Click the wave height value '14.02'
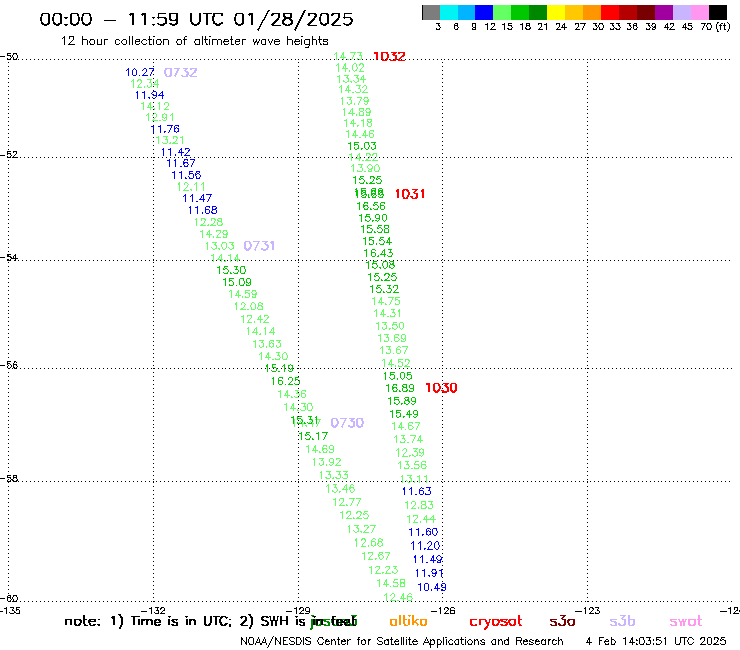This screenshot has height=650, width=740. [x=350, y=68]
